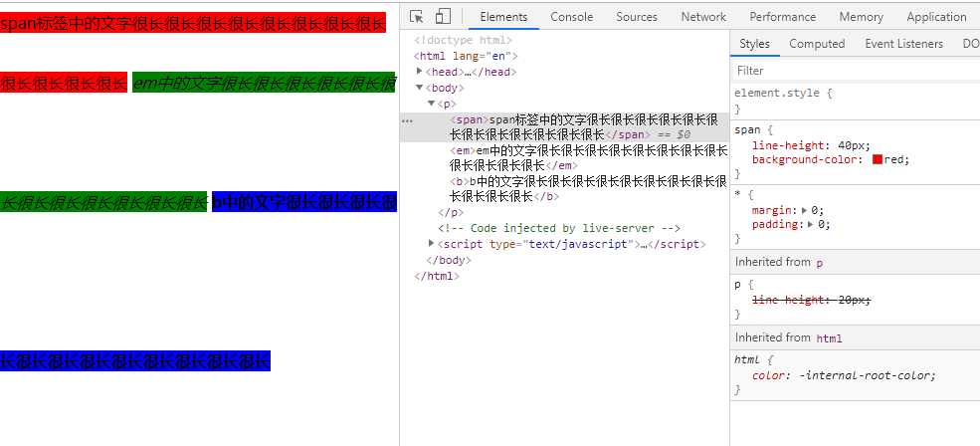The width and height of the screenshot is (980, 446).
Task: Click the html link in Inherited from
Action: point(830,338)
